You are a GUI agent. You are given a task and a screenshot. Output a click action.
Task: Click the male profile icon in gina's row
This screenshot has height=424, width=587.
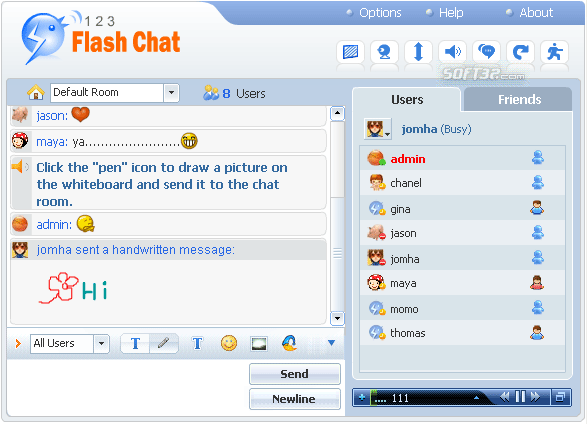click(537, 207)
